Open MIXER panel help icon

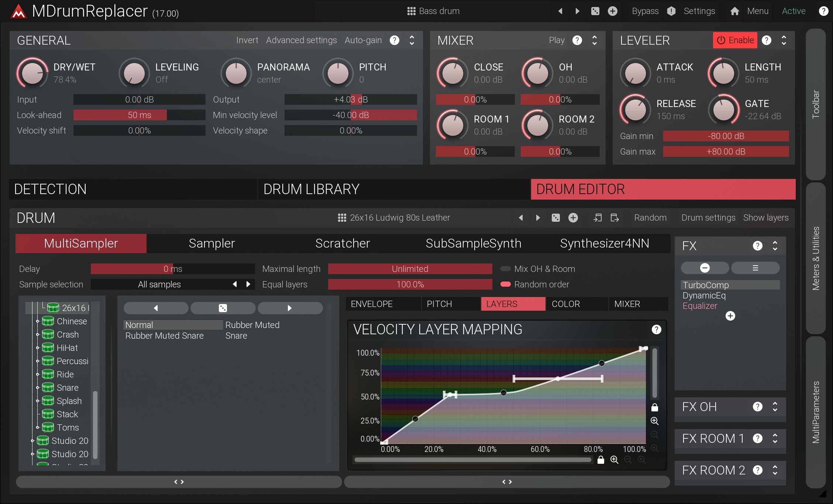click(x=577, y=40)
